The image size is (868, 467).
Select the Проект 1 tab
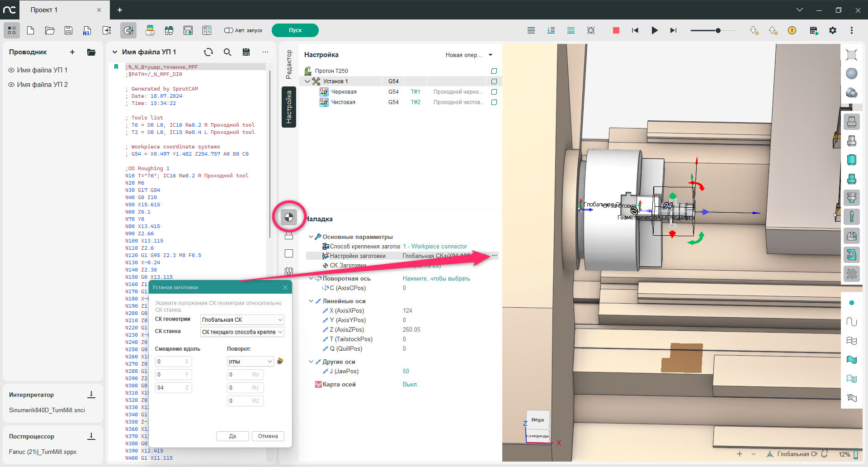pyautogui.click(x=44, y=10)
